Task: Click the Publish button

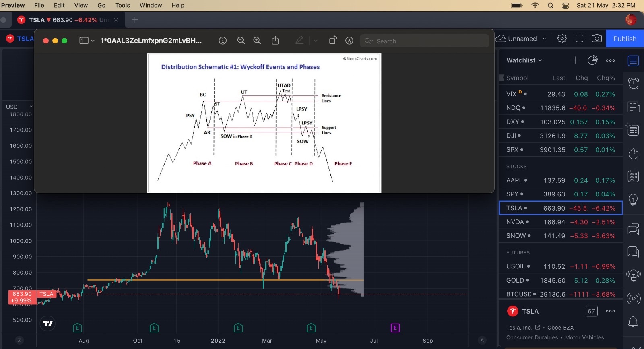Action: click(625, 39)
